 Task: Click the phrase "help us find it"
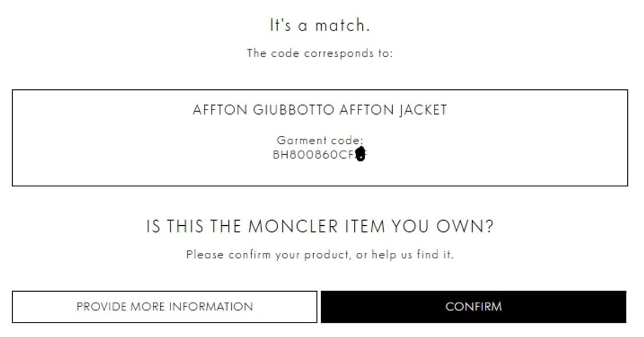pyautogui.click(x=412, y=254)
